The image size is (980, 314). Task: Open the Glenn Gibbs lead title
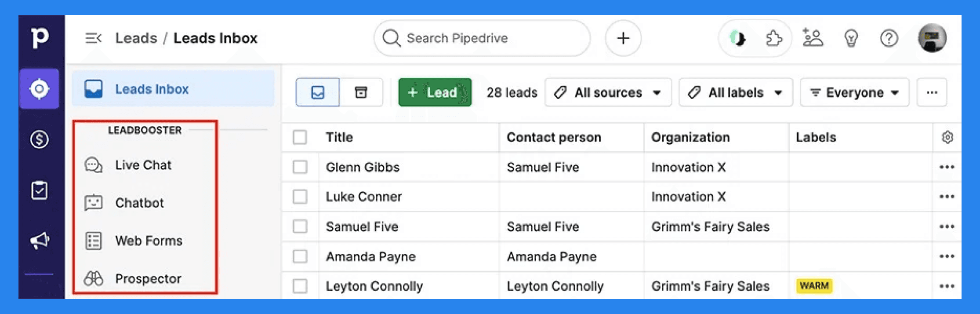[363, 167]
